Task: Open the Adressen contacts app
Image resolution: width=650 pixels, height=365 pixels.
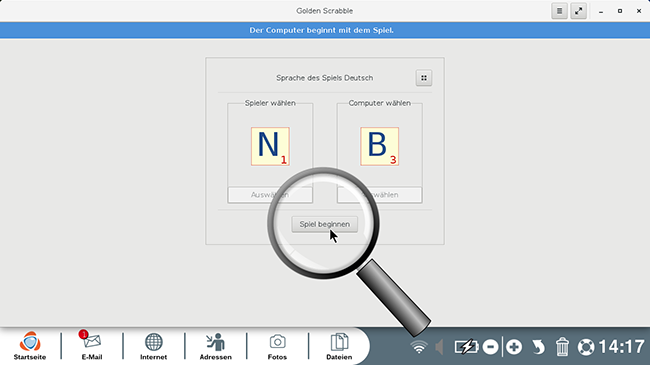Action: (216, 346)
